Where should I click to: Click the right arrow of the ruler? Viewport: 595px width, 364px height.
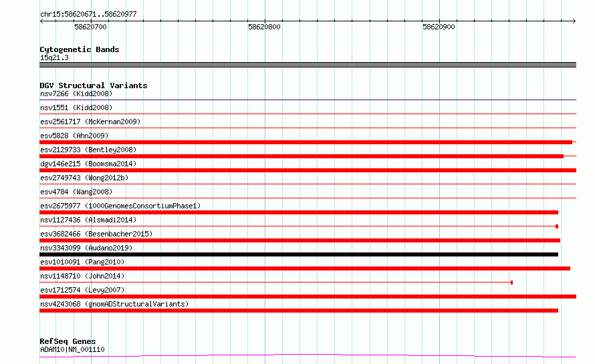[574, 21]
